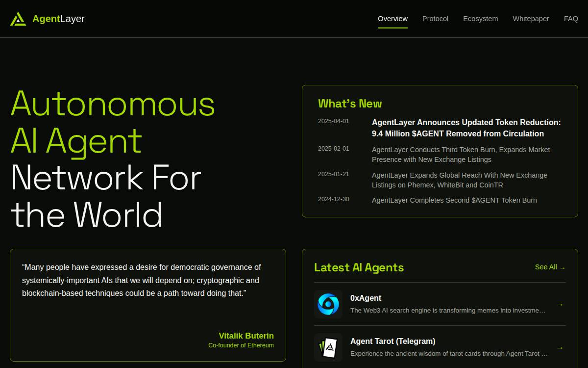The width and height of the screenshot is (588, 368).
Task: Open Second $AGENT Token Burn news item
Action: point(454,200)
